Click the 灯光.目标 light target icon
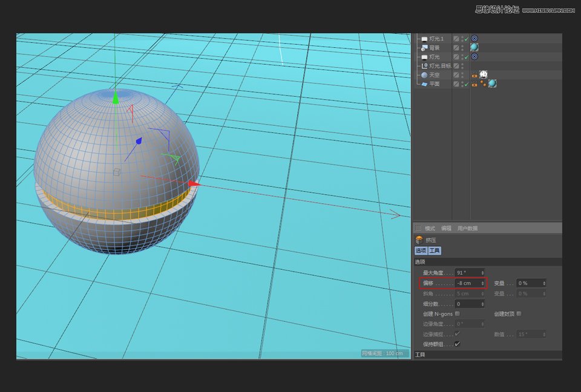 (x=424, y=65)
